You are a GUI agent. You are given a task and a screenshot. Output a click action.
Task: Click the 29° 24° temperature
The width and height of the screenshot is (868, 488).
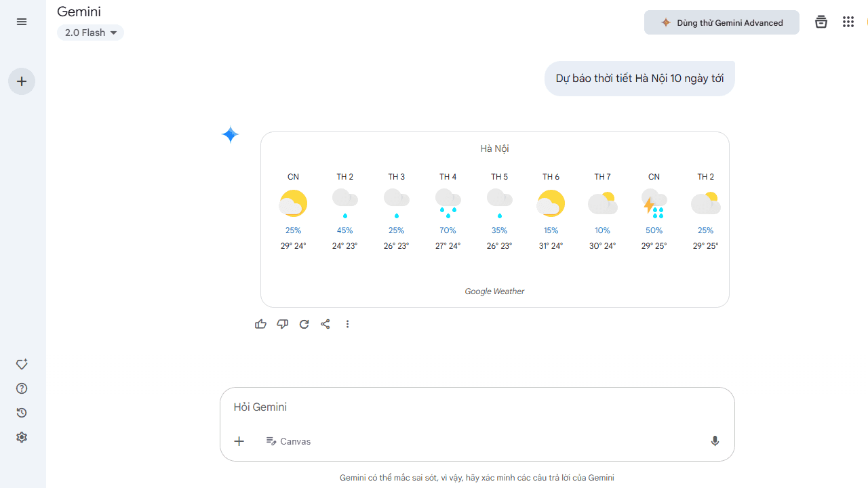click(293, 246)
